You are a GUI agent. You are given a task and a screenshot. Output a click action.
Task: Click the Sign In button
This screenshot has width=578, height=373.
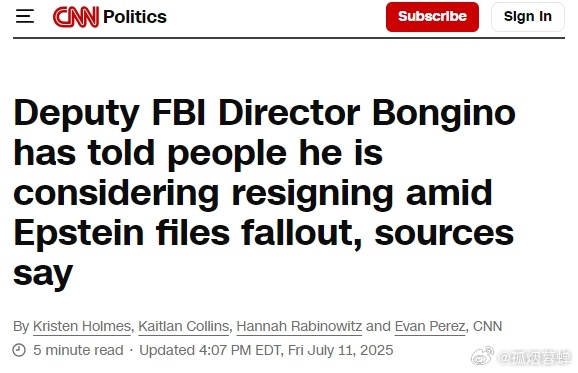click(x=527, y=17)
